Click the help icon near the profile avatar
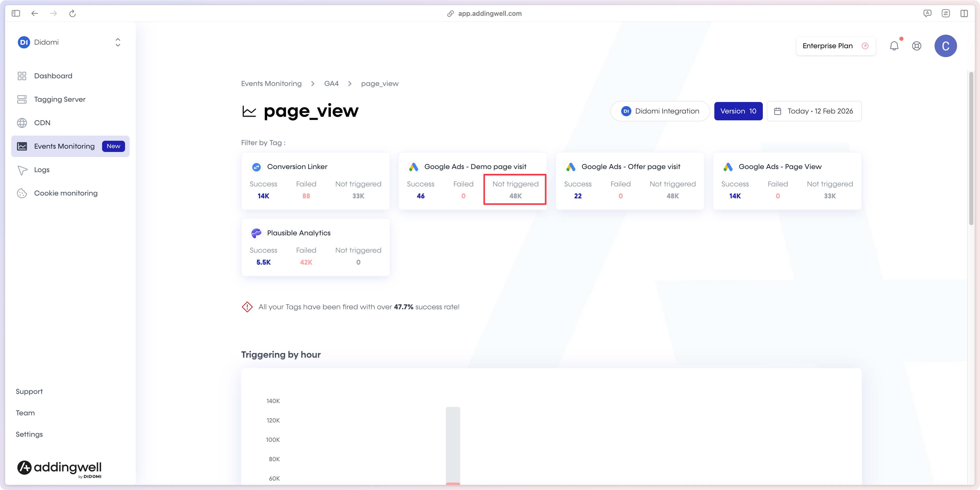The image size is (980, 490). (916, 46)
